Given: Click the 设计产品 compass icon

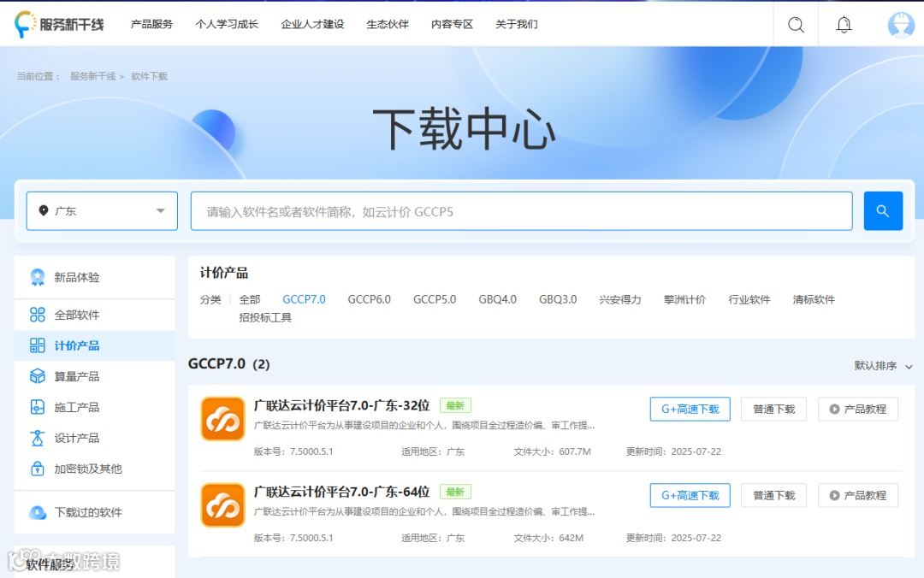Looking at the screenshot, I should click(37, 438).
